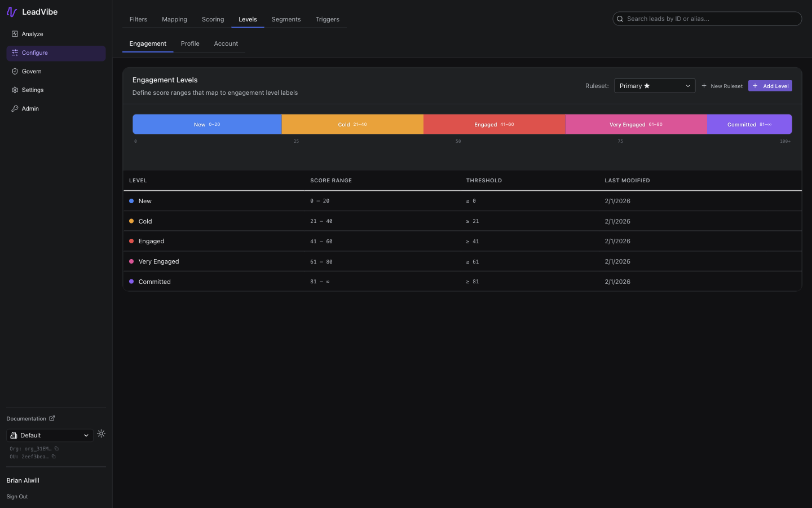Expand the Default environment selector
Screen dimensions: 812x508
[49, 435]
